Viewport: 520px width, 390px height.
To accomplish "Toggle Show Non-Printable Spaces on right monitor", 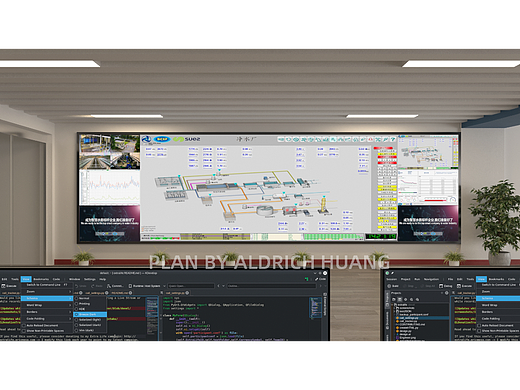I will (x=479, y=331).
